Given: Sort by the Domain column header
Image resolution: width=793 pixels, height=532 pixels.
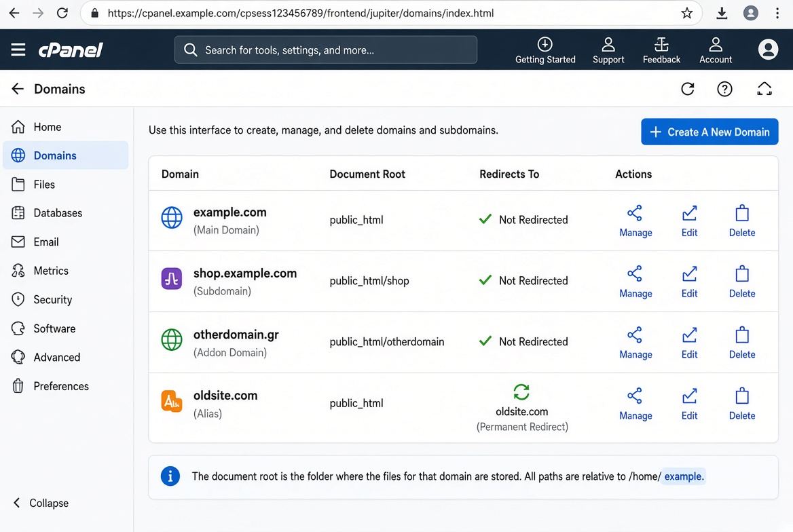Looking at the screenshot, I should (x=180, y=174).
